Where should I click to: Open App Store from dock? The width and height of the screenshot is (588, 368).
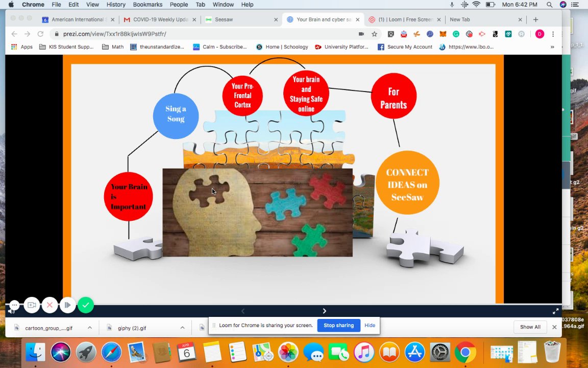[x=415, y=352]
